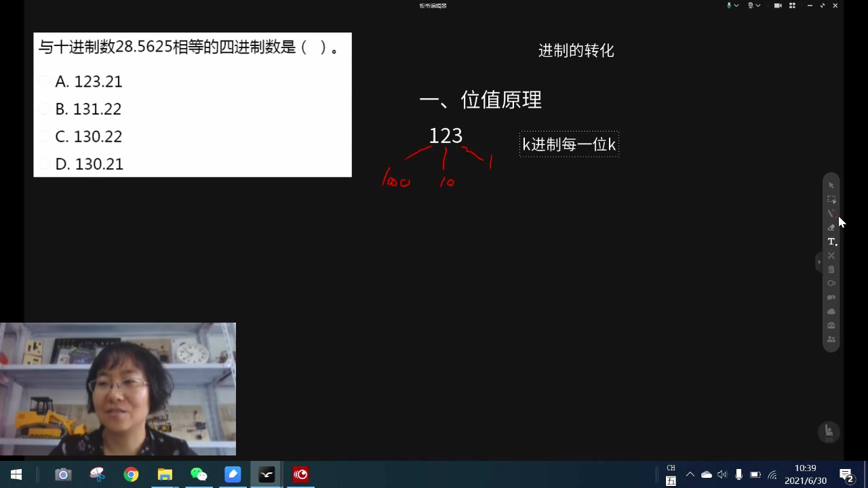Screen dimensions: 868x488
Task: Click the trash delete tool
Action: tap(831, 269)
